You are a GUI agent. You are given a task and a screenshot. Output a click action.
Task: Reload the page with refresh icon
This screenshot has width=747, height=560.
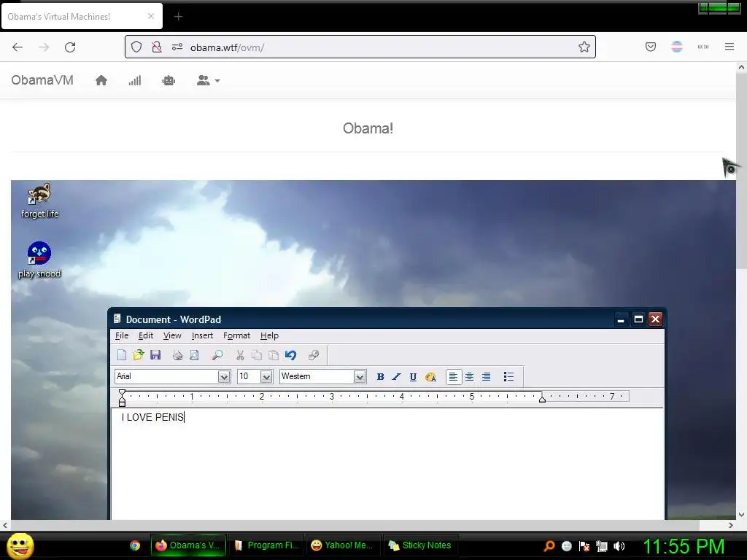(x=70, y=47)
